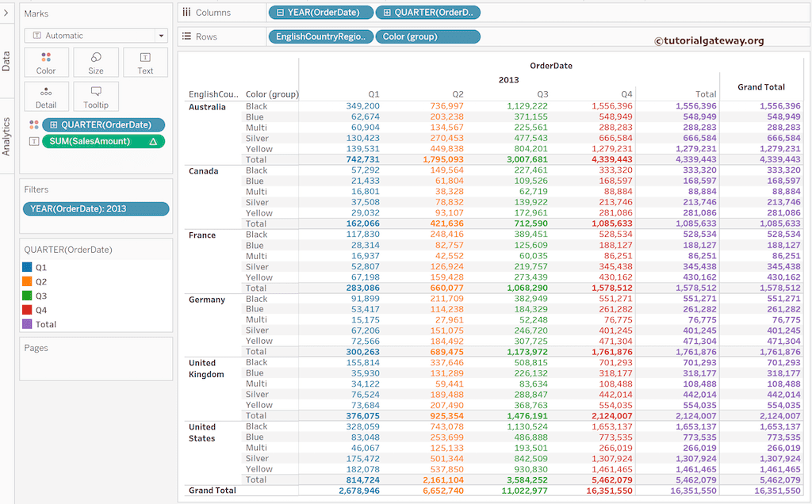The width and height of the screenshot is (812, 504).
Task: Open the Size marks card
Action: coord(96,62)
